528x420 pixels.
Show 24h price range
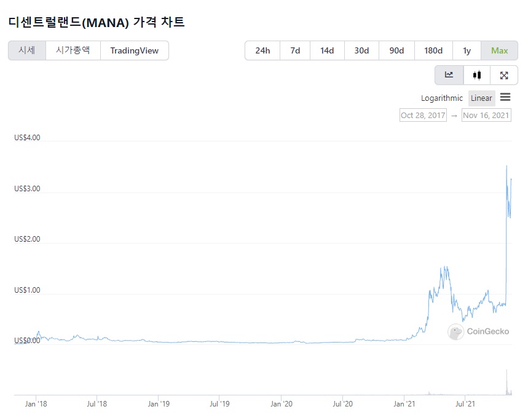pyautogui.click(x=262, y=50)
